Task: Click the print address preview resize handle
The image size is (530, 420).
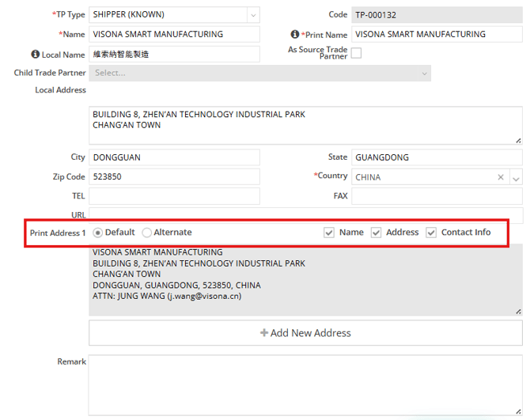Action: coord(518,312)
